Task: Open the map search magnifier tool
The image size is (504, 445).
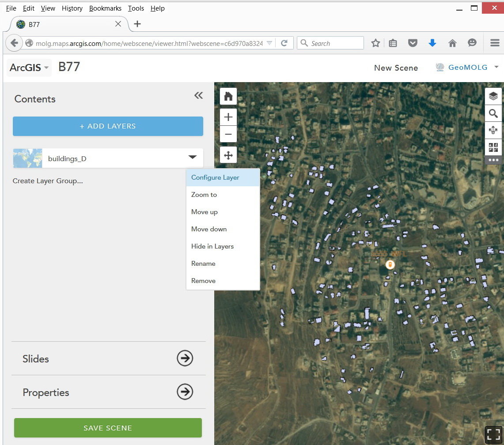Action: click(493, 113)
